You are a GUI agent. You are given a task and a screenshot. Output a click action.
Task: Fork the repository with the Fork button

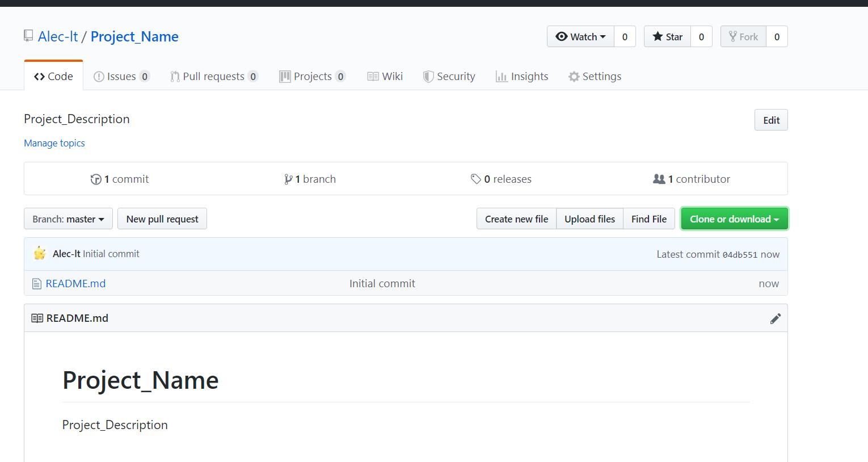pyautogui.click(x=743, y=37)
